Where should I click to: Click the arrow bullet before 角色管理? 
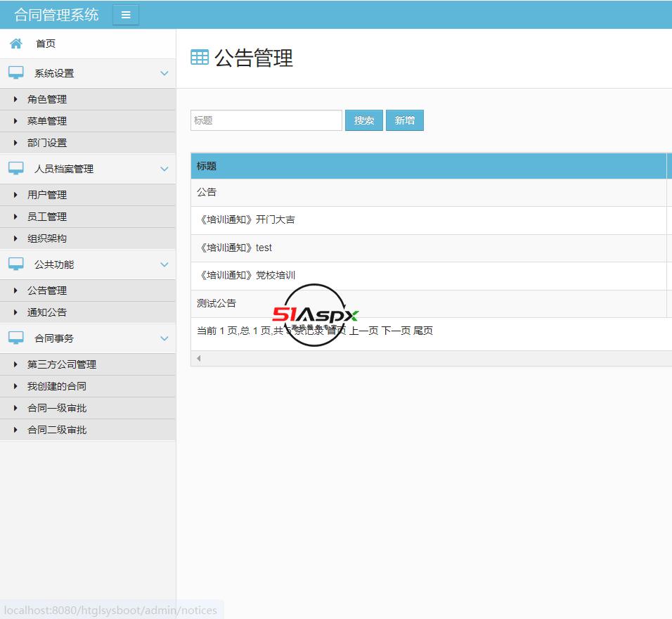15,99
